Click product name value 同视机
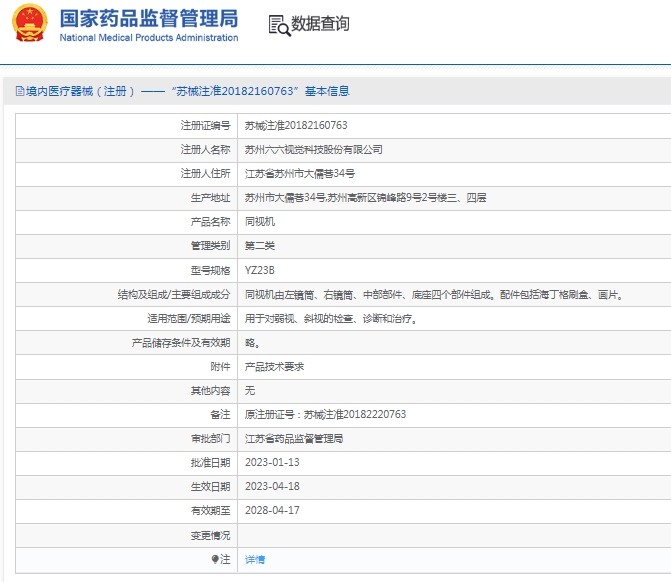Image resolution: width=671 pixels, height=582 pixels. 260,221
